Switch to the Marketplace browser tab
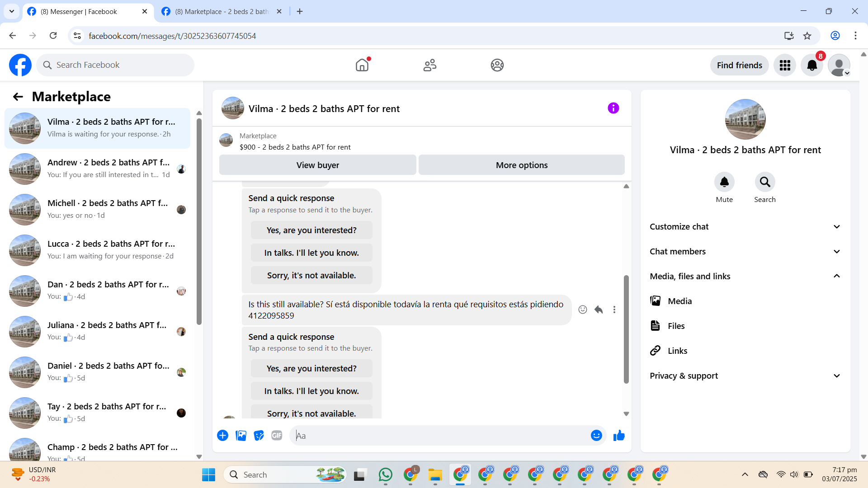The width and height of the screenshot is (868, 488). click(x=222, y=11)
